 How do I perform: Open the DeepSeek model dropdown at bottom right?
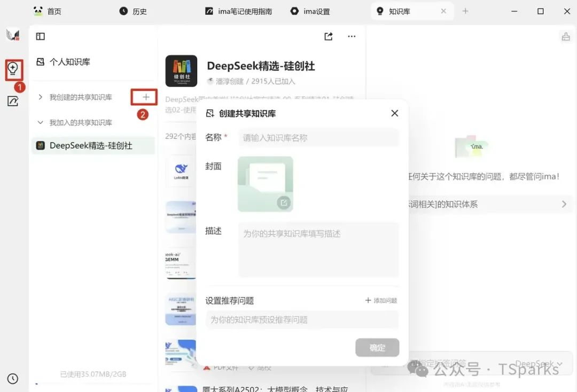click(539, 364)
